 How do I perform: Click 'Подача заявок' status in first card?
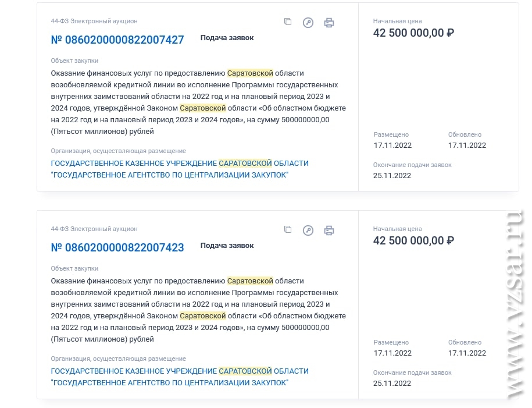[227, 38]
